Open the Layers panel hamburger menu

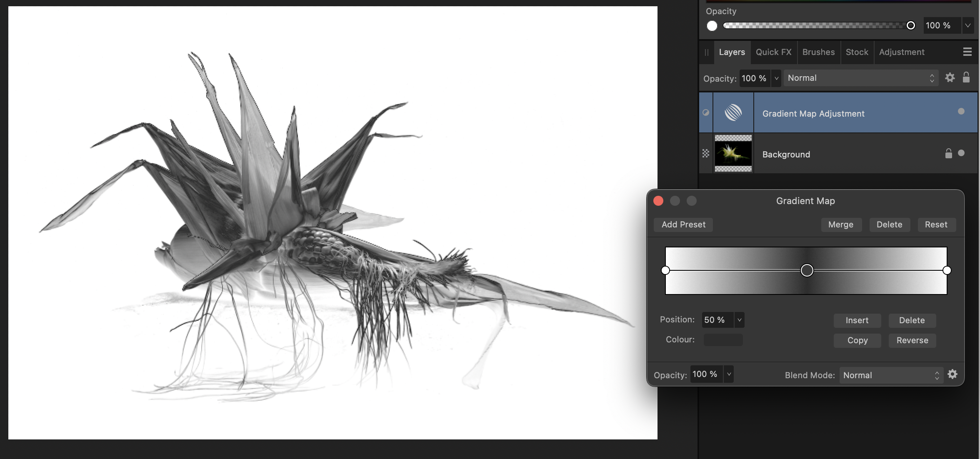pyautogui.click(x=967, y=52)
